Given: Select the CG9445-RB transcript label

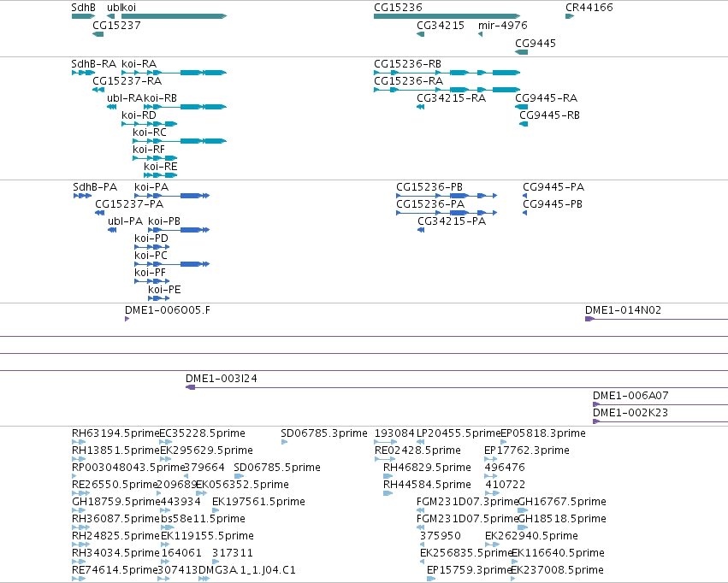Looking at the screenshot, I should [550, 115].
